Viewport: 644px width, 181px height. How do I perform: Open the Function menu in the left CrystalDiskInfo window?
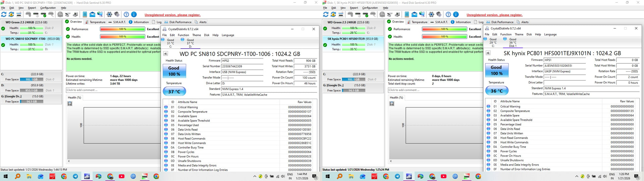(x=183, y=35)
